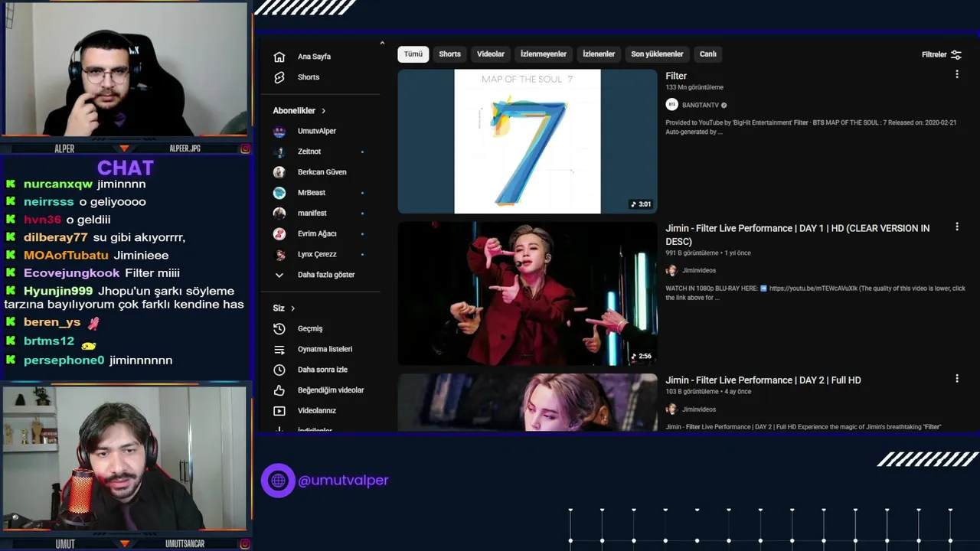Click hvn36 chat username
Viewport: 980px width, 551px height.
(x=42, y=220)
